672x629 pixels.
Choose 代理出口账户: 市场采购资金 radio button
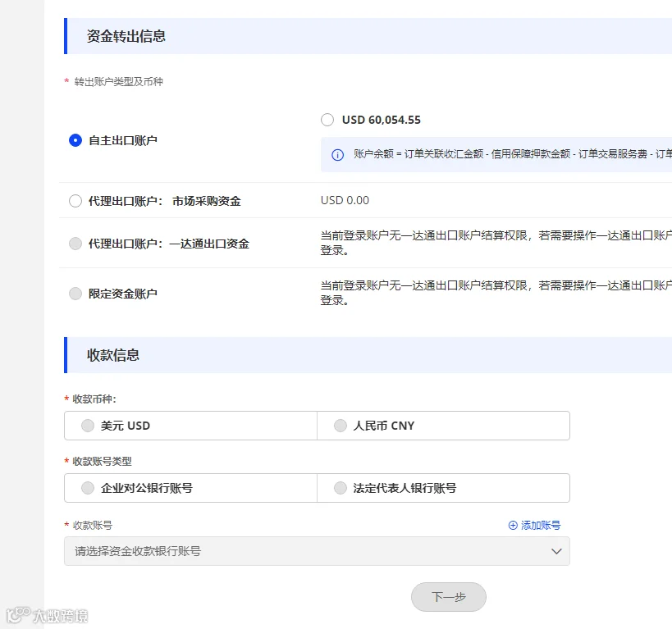(x=75, y=201)
